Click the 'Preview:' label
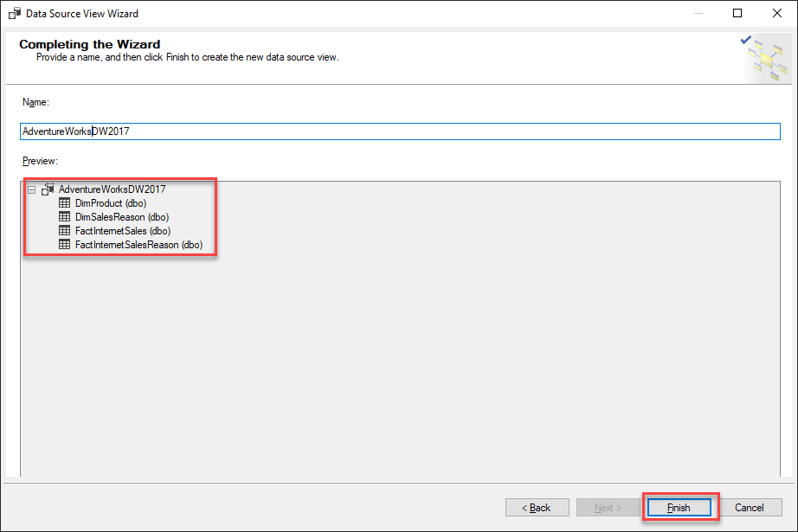The image size is (798, 532). pos(40,161)
